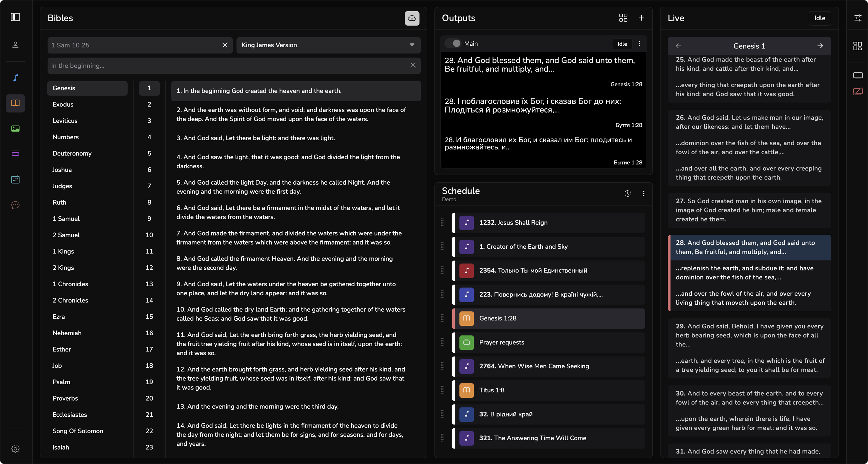Select the book Genesis
Screen dimensions: 868x464
click(87, 88)
